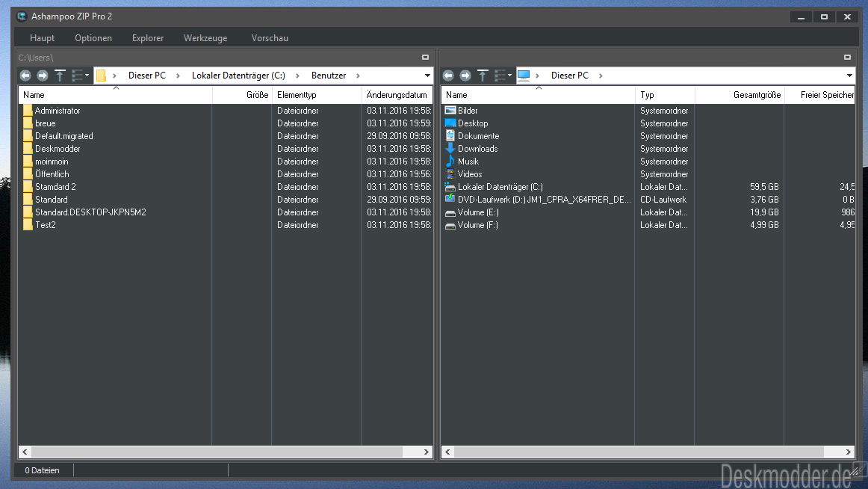Sort left pane by Elementtyp column
This screenshot has width=868, height=489.
[x=317, y=95]
